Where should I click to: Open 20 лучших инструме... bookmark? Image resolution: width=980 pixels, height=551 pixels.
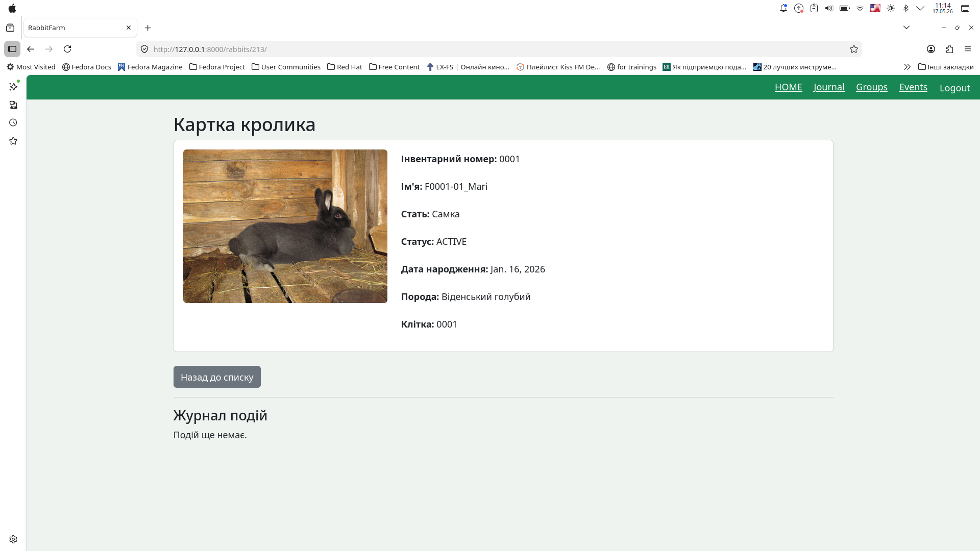795,67
